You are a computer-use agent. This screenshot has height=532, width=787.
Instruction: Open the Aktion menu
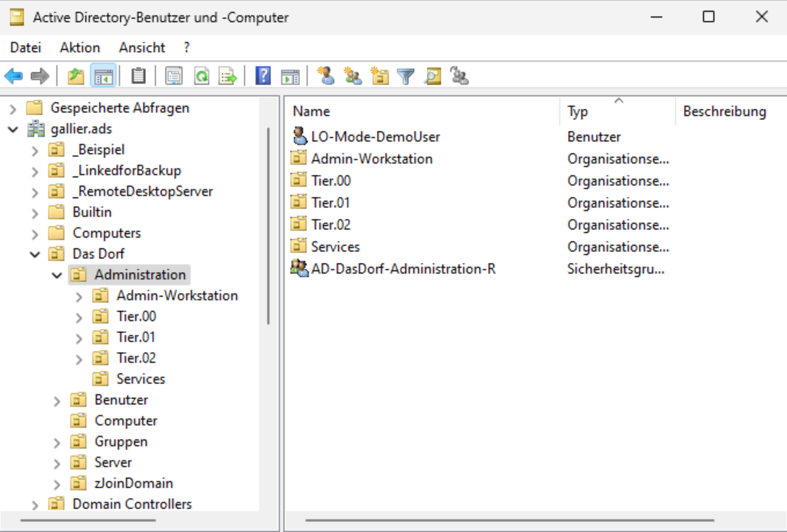point(80,47)
